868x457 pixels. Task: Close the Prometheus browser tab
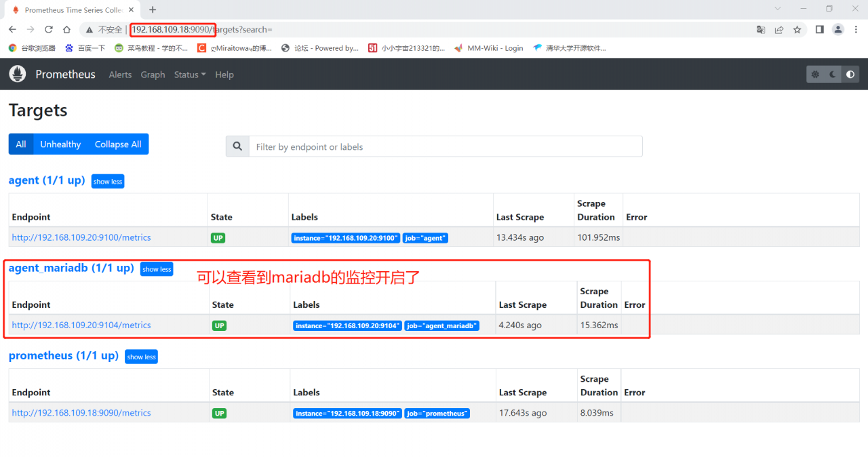point(131,10)
